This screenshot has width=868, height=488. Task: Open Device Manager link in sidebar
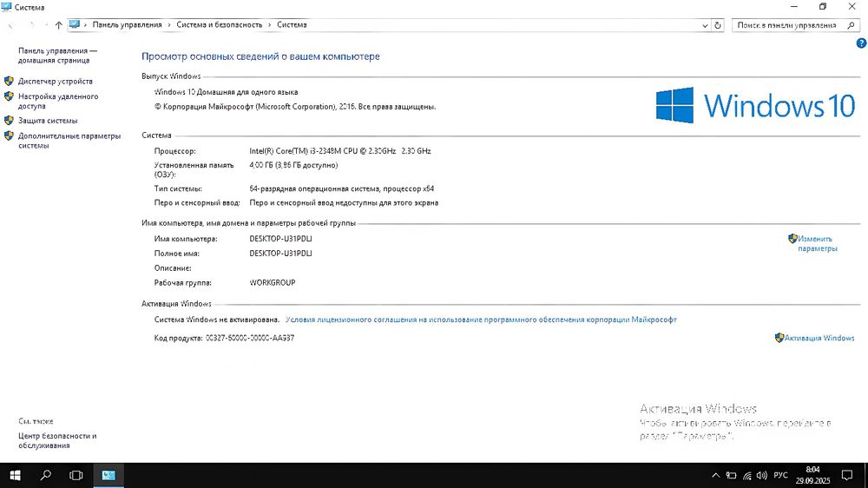point(56,82)
